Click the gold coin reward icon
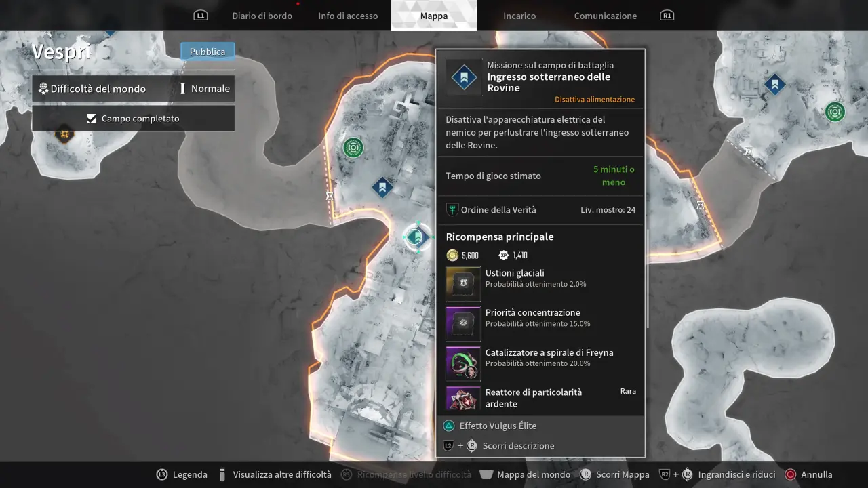Image resolution: width=868 pixels, height=488 pixels. (452, 255)
